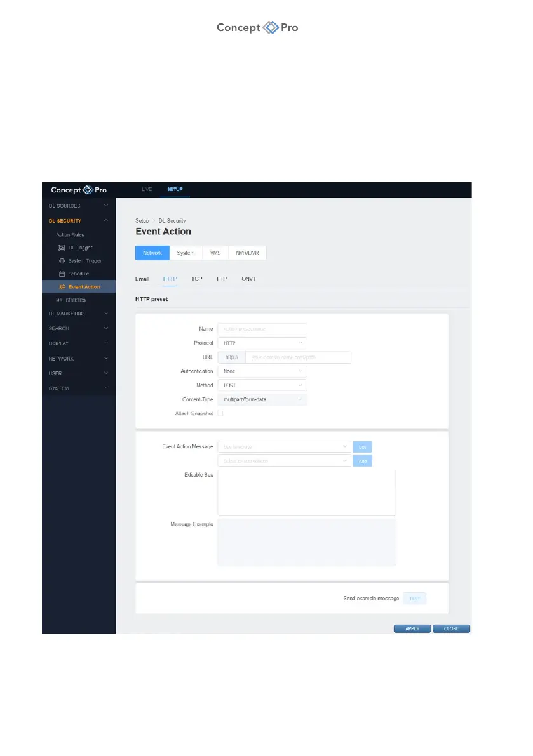
Task: Click inside the Editable Box text area
Action: pos(306,493)
